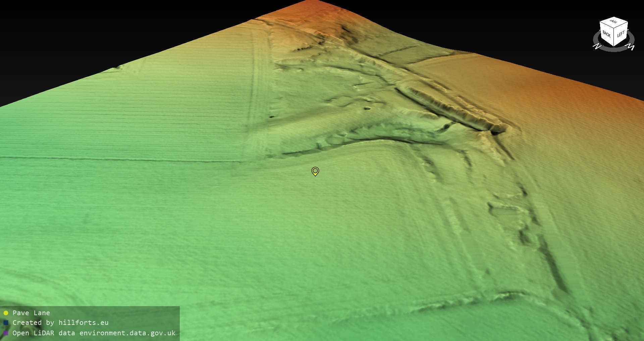
Task: Open the Open LiDAR data environment.data.gov.uk link
Action: (x=94, y=333)
